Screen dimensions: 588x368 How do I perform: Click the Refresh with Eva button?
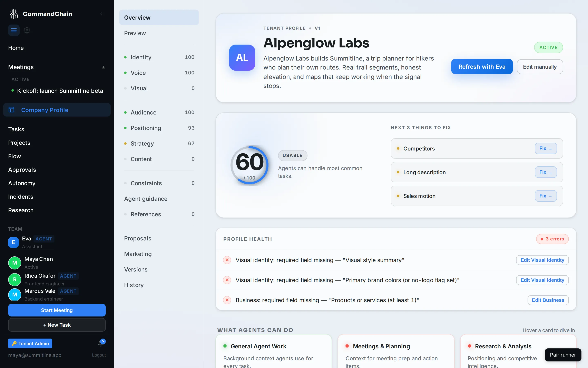click(482, 67)
